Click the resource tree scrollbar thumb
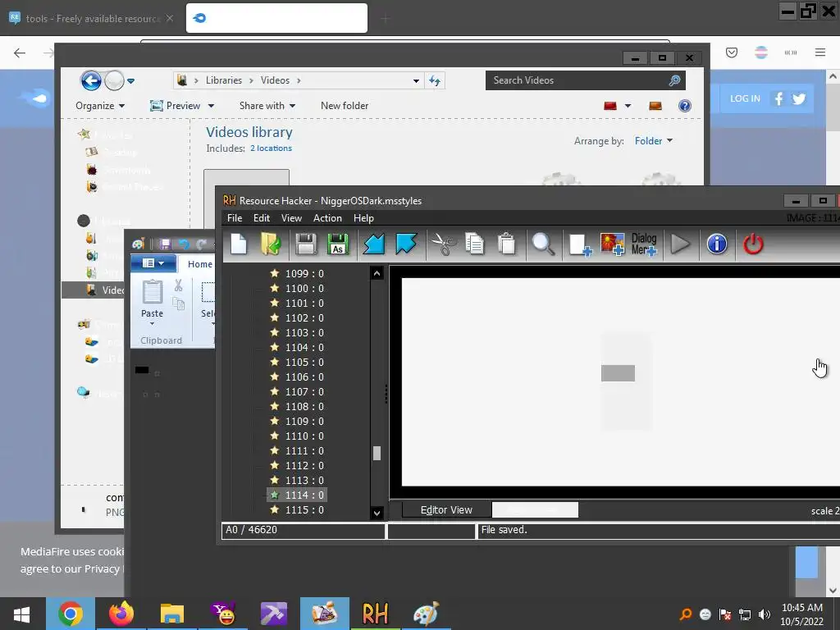The width and height of the screenshot is (840, 630). [377, 453]
